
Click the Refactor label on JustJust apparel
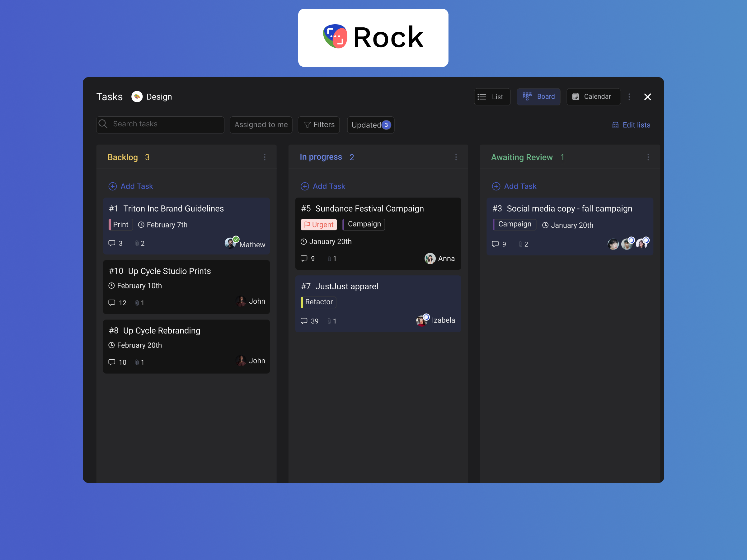tap(318, 302)
